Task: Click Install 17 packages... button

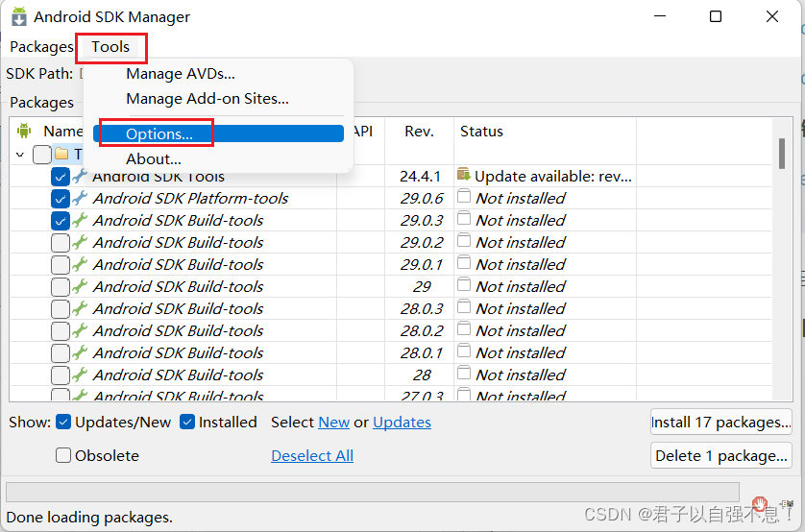Action: click(720, 422)
